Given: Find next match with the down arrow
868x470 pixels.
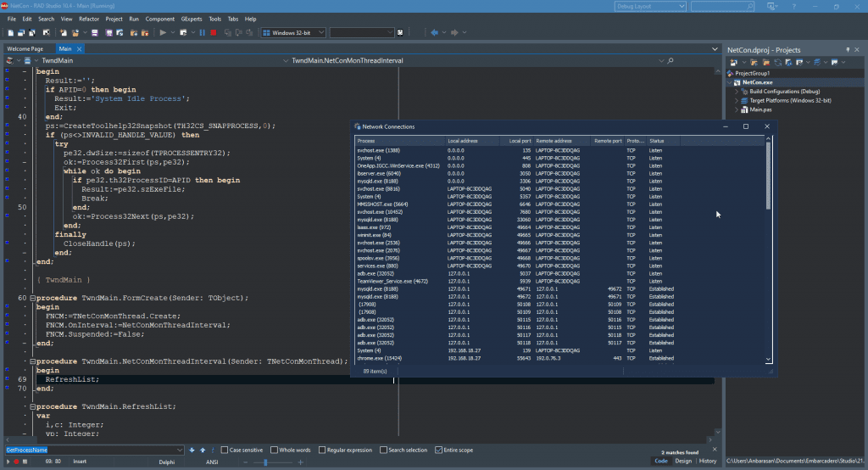Looking at the screenshot, I should [192, 450].
